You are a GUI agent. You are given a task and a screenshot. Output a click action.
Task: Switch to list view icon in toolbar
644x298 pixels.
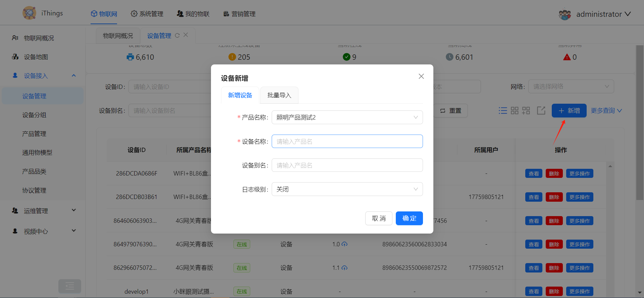503,110
